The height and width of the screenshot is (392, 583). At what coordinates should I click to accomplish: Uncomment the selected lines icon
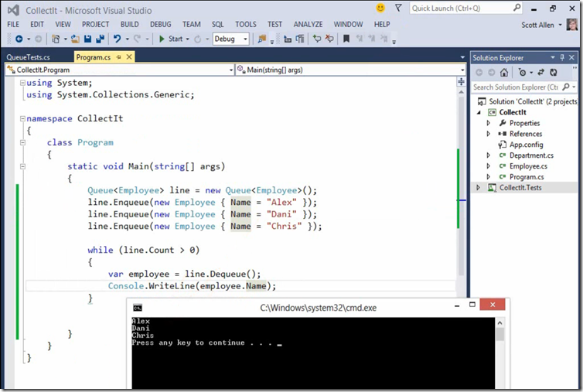(329, 39)
